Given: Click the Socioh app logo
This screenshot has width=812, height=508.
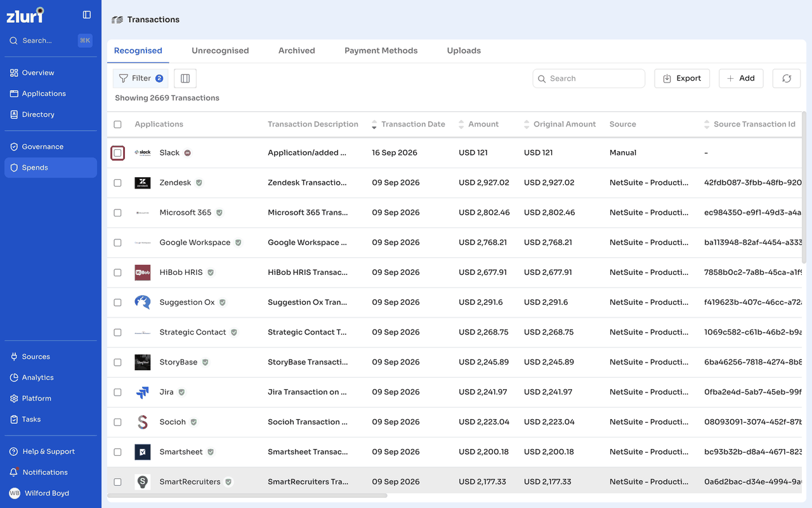Looking at the screenshot, I should coord(143,422).
